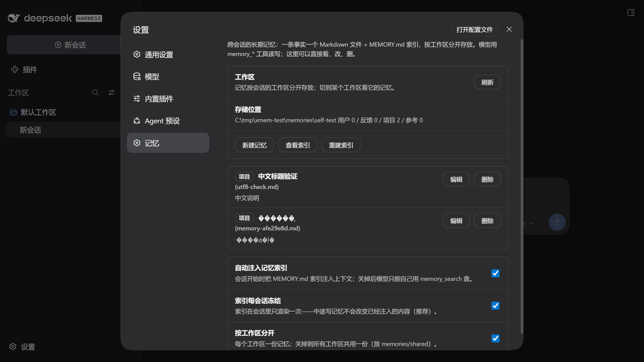Click the gear icon next to 记忆

(137, 143)
